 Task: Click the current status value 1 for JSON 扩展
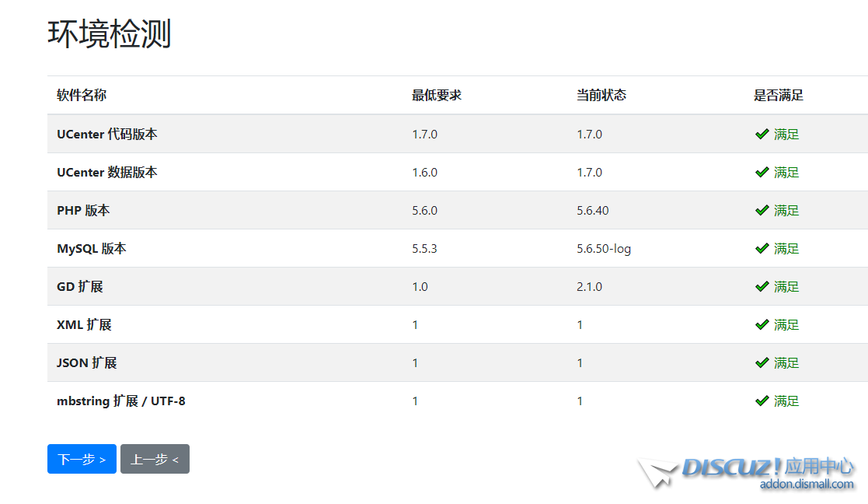(580, 362)
